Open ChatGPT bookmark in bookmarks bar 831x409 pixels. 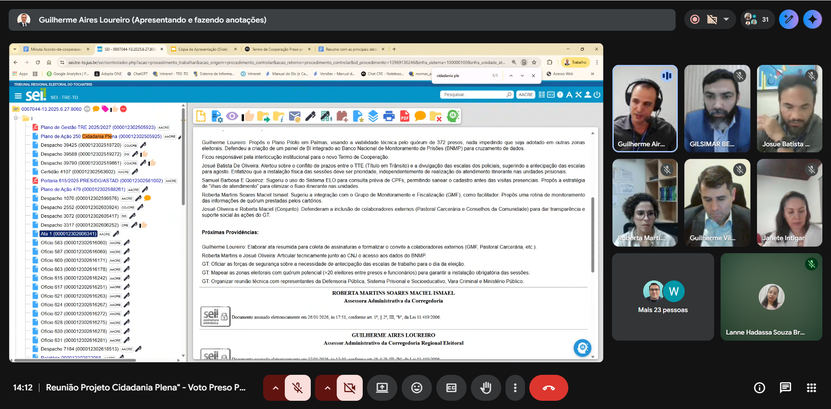pos(137,74)
